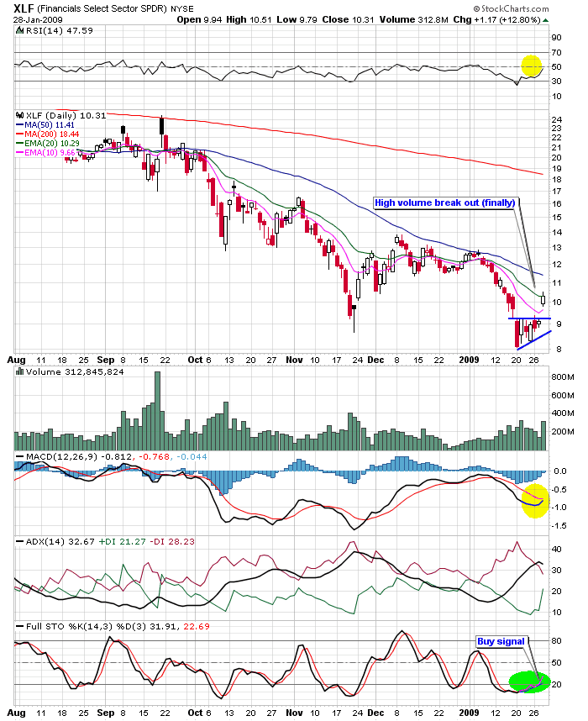Click the NYSE exchange label
588x721 pixels.
tap(182, 8)
